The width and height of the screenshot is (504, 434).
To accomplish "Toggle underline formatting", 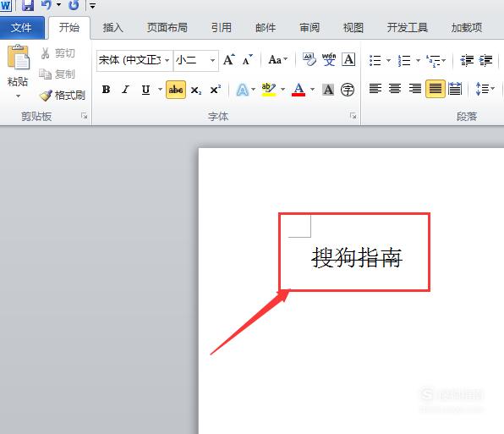I will (145, 90).
